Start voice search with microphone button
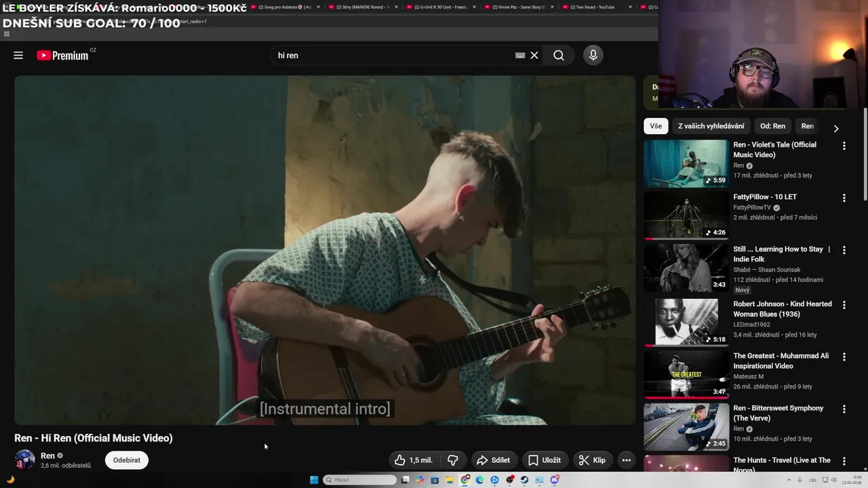 593,56
